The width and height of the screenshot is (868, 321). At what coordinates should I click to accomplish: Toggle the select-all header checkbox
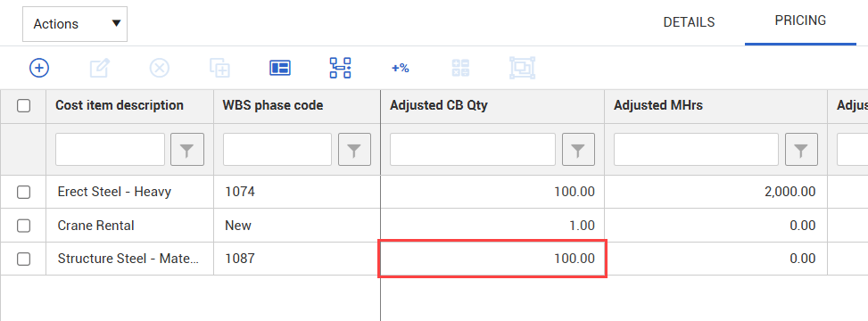coord(23,105)
